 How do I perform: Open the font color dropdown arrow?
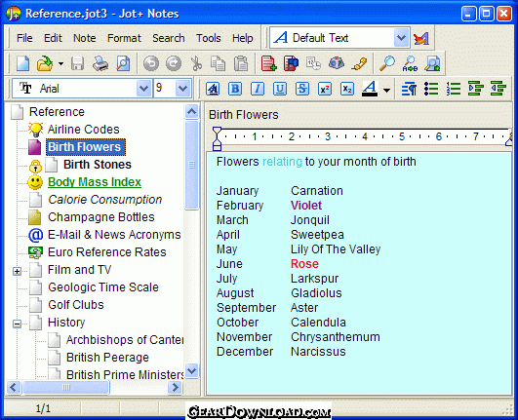click(x=386, y=90)
